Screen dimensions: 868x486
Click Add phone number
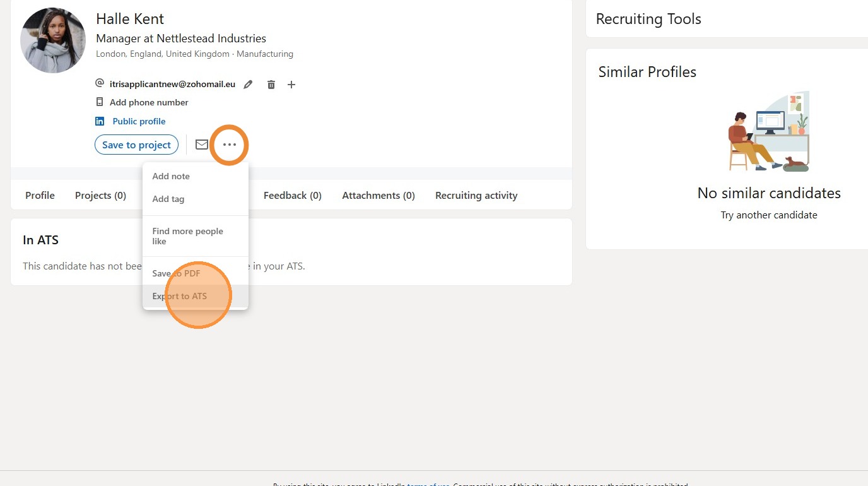149,102
